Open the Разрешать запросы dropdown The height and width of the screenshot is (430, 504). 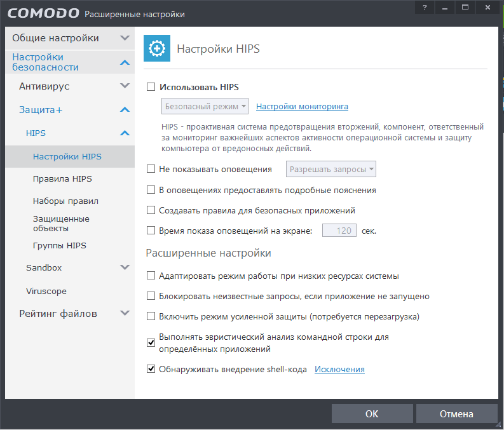[331, 169]
